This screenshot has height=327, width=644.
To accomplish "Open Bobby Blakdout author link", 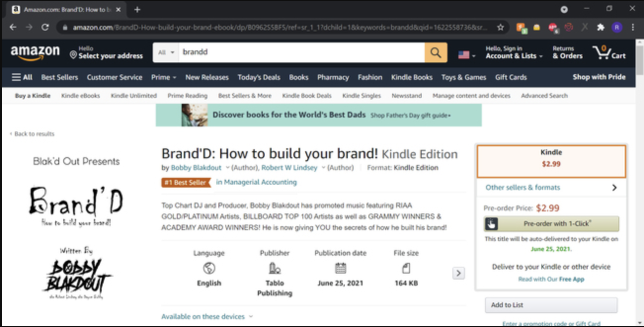I will (x=196, y=167).
